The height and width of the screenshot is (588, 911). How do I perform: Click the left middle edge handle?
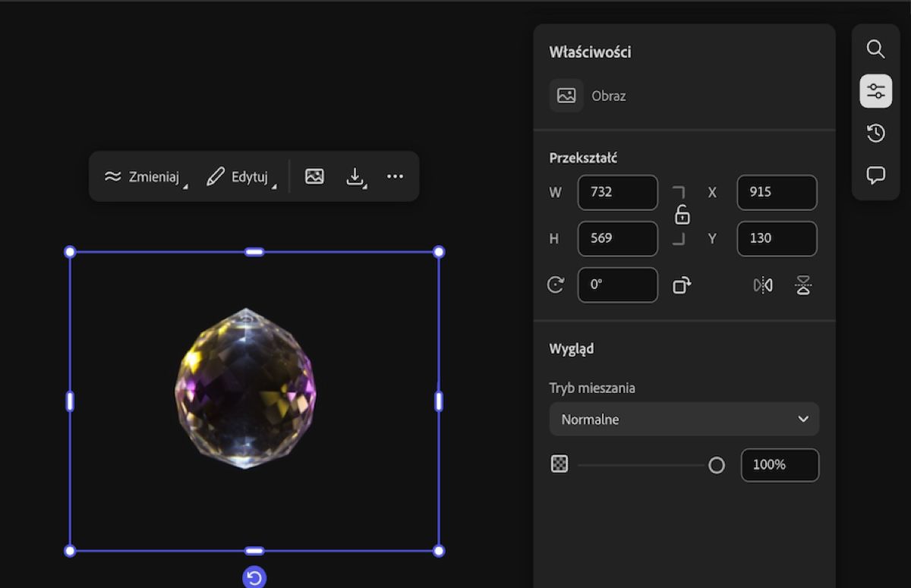pyautogui.click(x=70, y=401)
